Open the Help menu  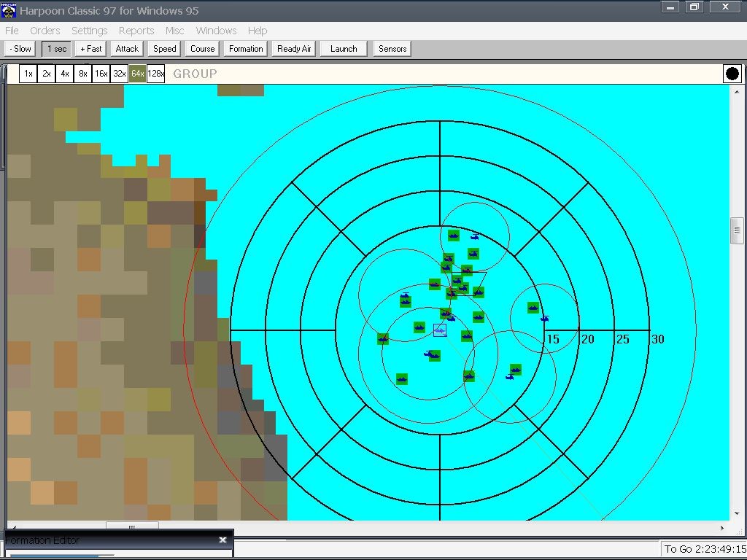click(x=258, y=31)
